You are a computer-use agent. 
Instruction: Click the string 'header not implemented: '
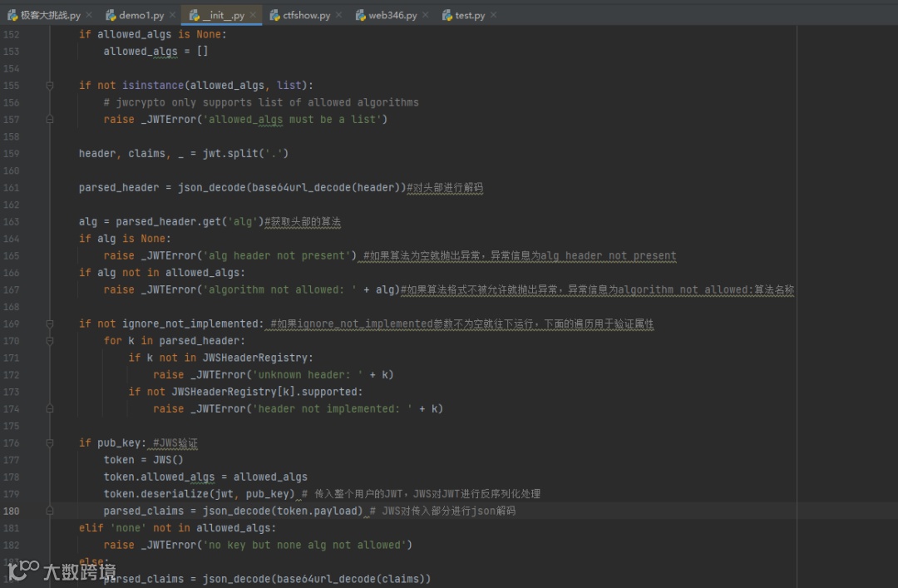coord(332,408)
